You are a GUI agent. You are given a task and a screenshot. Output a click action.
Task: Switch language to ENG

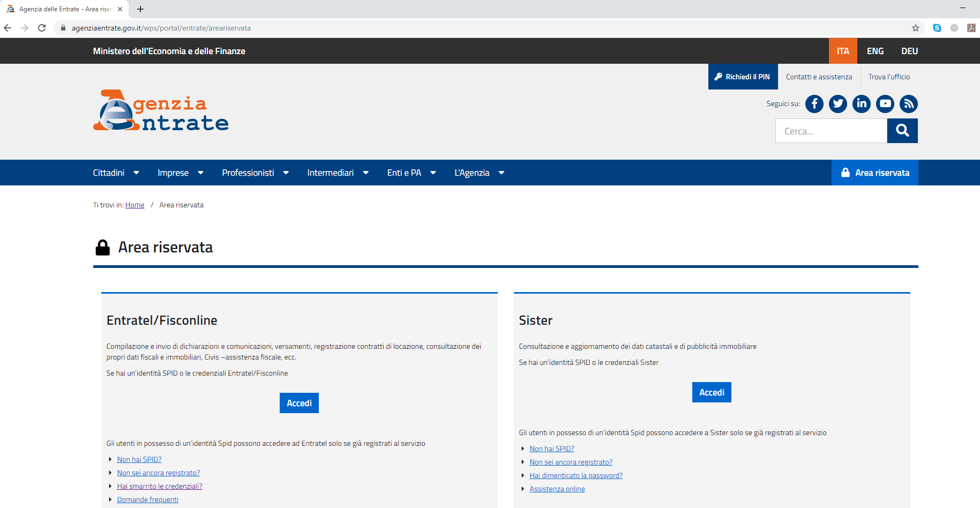[x=875, y=51]
